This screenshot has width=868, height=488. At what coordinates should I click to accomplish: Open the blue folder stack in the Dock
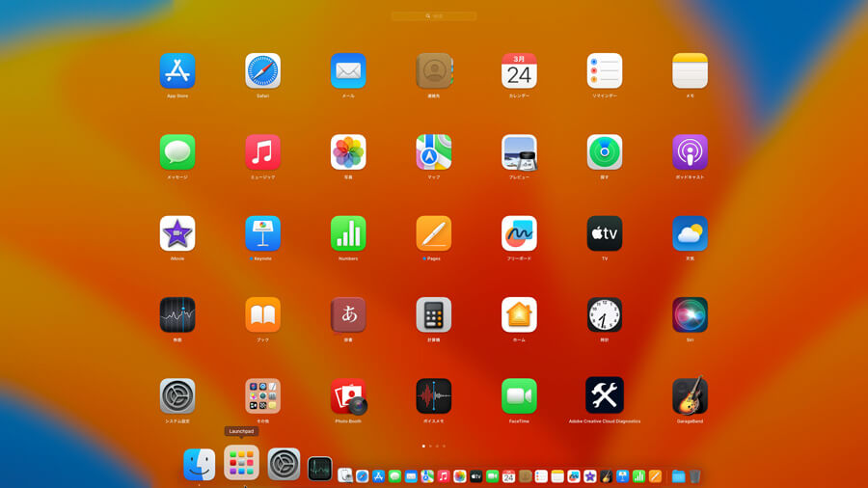tap(679, 475)
